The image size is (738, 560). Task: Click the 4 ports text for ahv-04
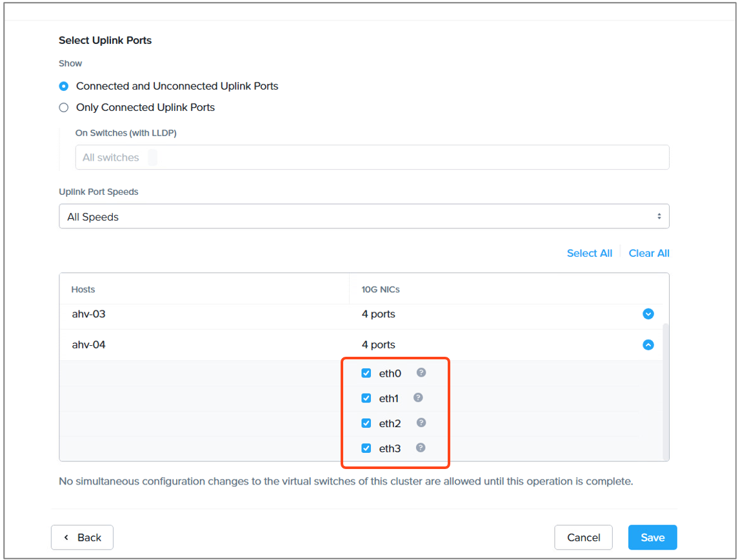(379, 345)
